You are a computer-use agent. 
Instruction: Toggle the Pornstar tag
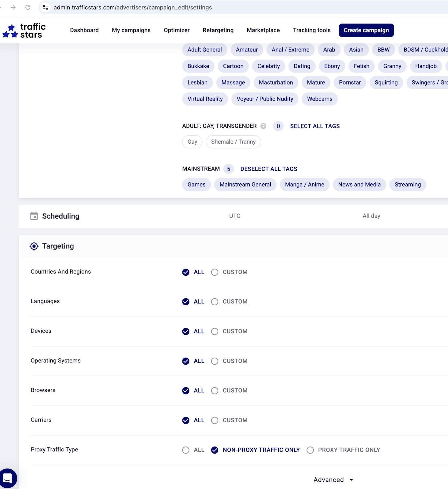point(350,83)
